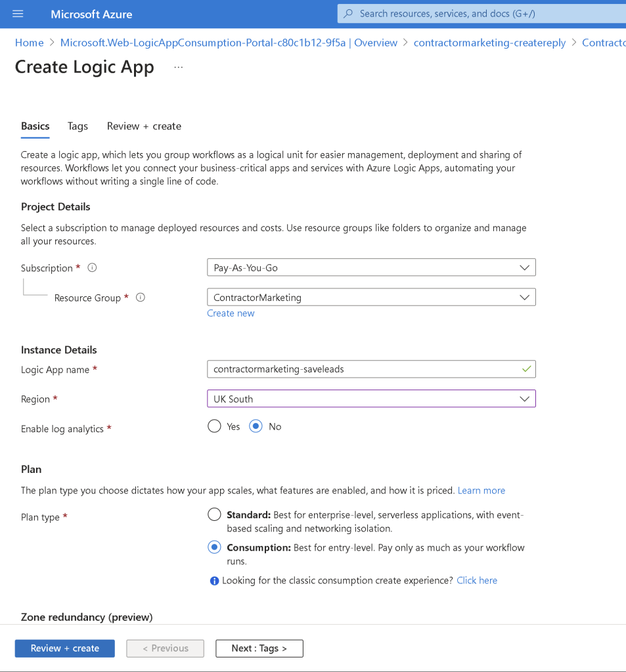Click the search magnifier icon

(x=348, y=13)
